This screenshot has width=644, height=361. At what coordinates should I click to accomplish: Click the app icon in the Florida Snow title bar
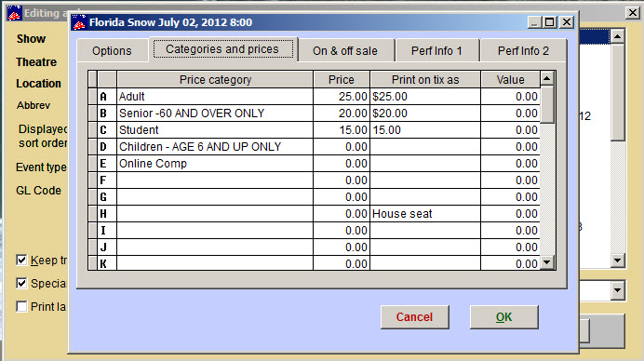79,22
